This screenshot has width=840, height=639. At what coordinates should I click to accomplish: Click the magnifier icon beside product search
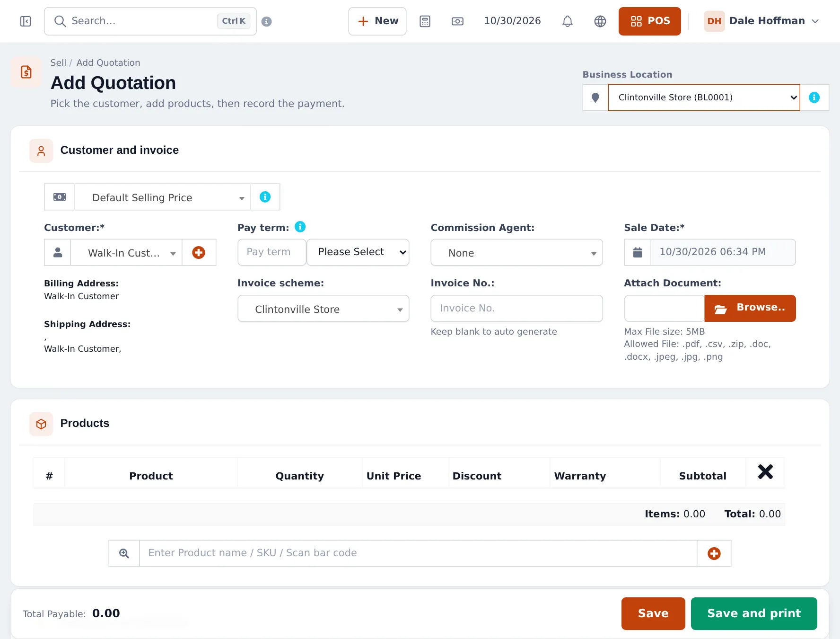[124, 553]
